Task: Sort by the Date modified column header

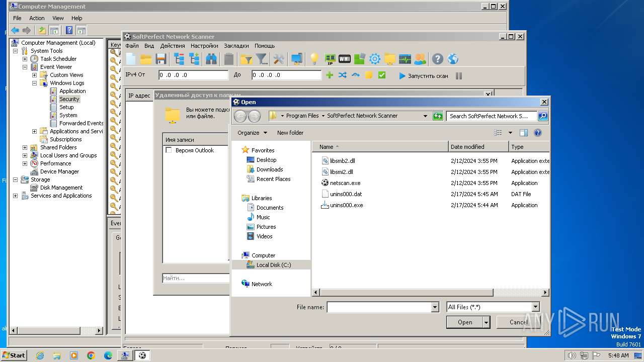Action: 478,147
